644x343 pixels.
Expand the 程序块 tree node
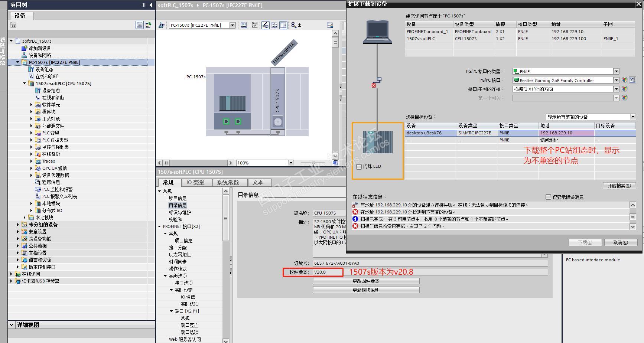(x=31, y=112)
